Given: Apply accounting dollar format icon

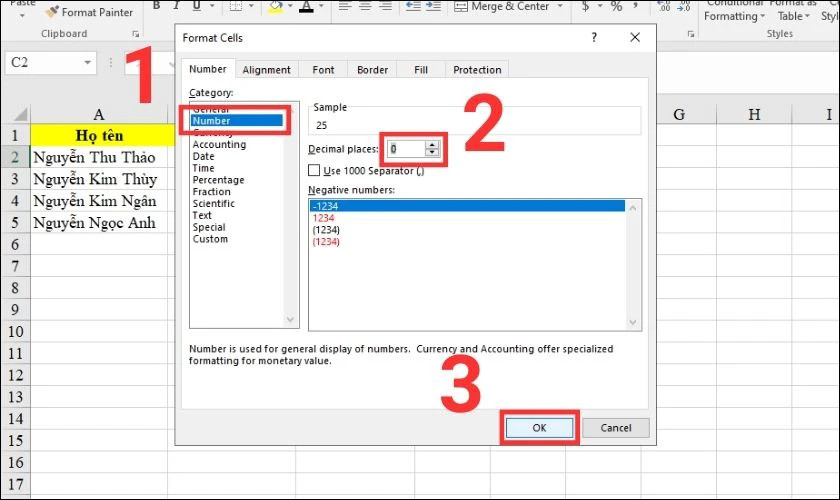Looking at the screenshot, I should point(585,6).
